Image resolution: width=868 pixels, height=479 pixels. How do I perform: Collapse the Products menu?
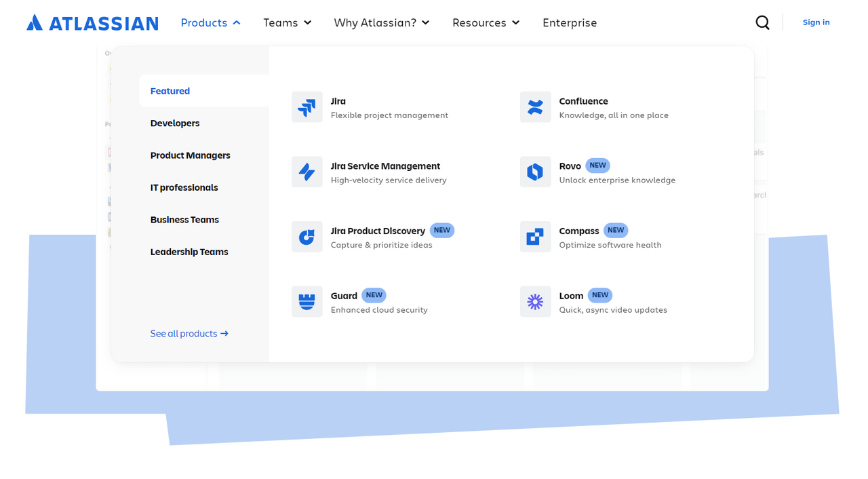[210, 22]
